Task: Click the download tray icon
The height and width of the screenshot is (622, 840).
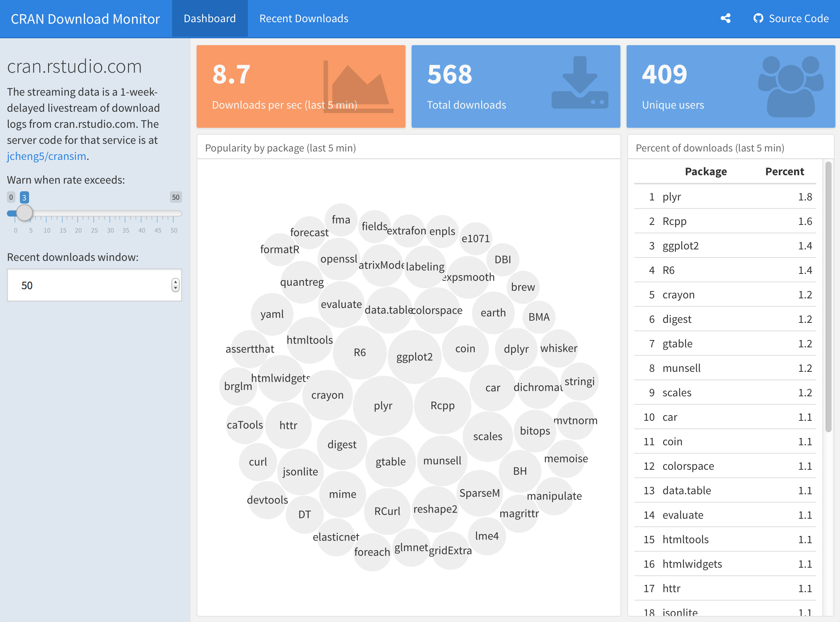Action: click(580, 83)
